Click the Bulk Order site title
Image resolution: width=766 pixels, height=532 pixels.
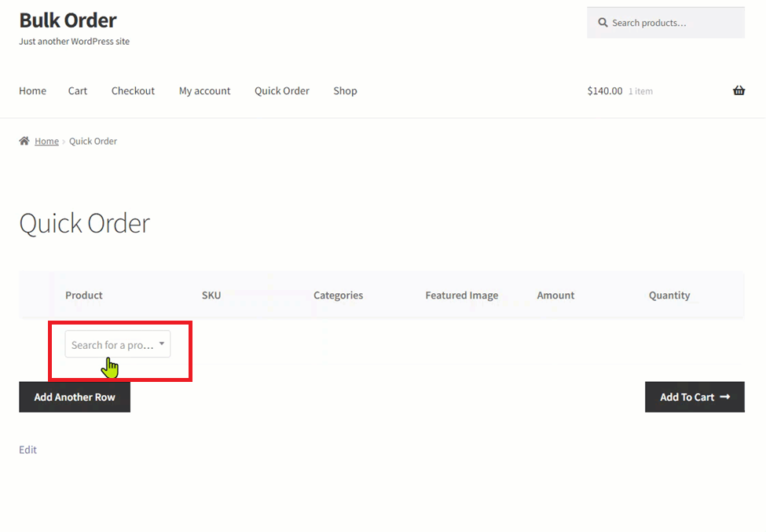click(68, 20)
